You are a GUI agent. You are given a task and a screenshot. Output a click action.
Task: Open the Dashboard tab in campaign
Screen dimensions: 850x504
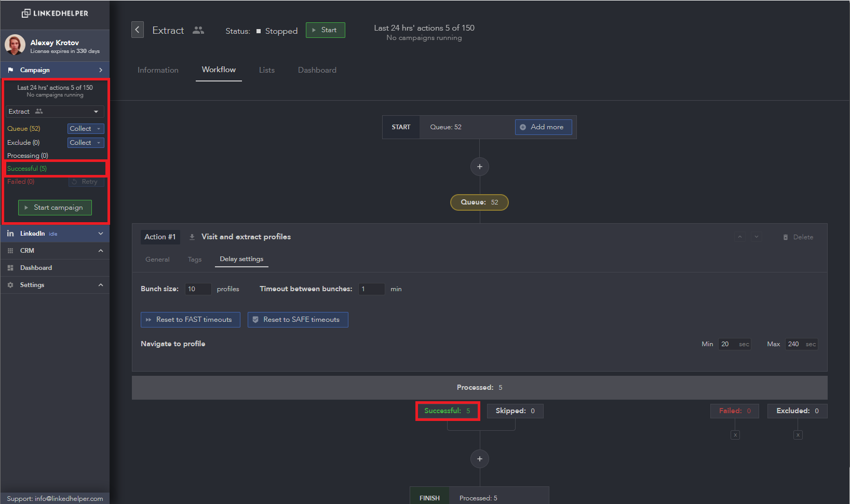[317, 70]
